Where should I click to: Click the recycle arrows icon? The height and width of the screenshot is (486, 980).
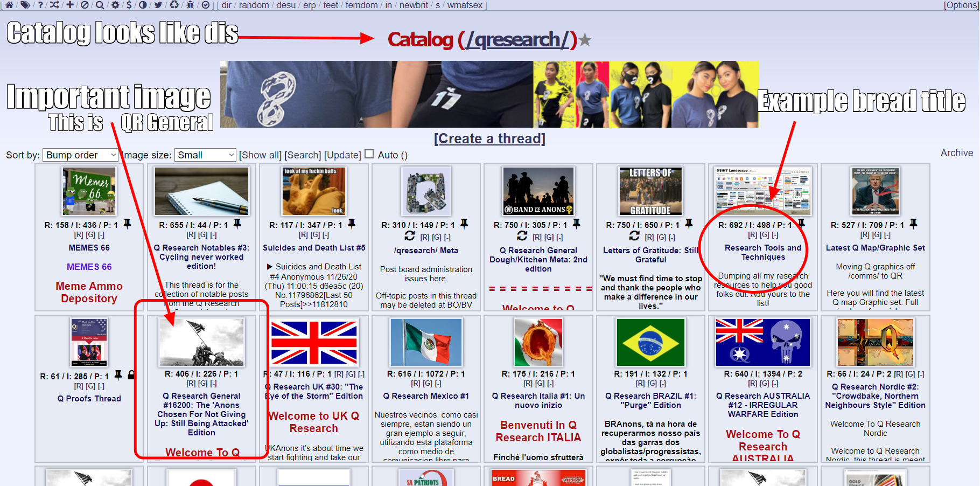(174, 5)
